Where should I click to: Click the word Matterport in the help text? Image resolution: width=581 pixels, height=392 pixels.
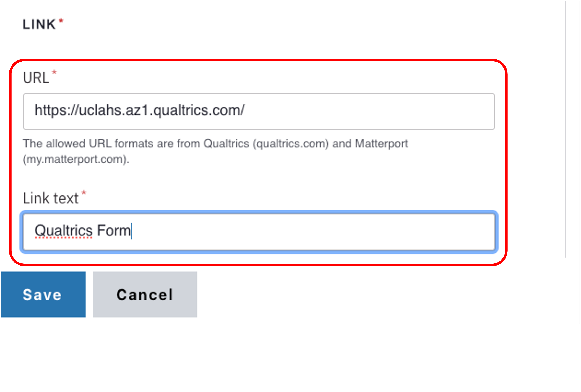381,144
